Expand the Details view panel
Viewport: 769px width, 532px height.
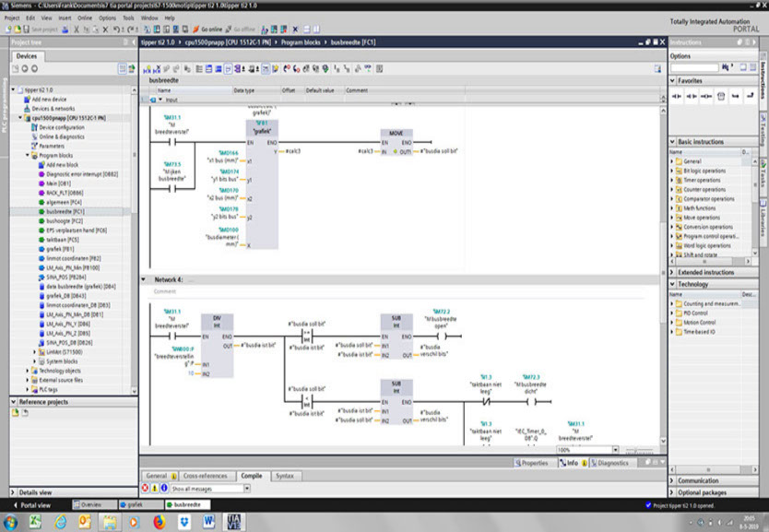[x=14, y=492]
